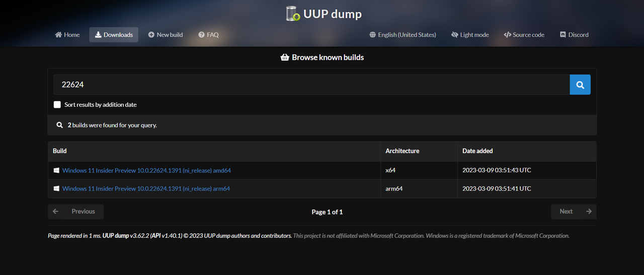
Task: Enable Sort results by addition date checkbox
Action: tap(57, 105)
